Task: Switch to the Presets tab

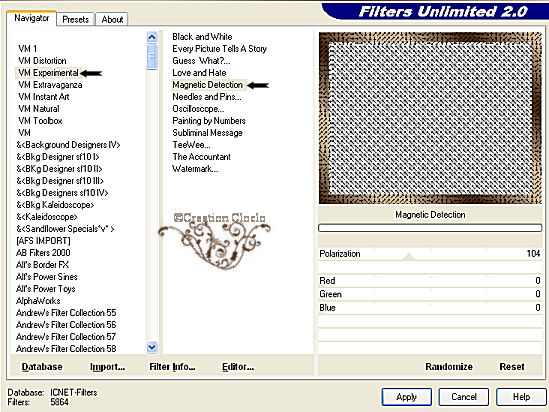Action: pos(75,19)
